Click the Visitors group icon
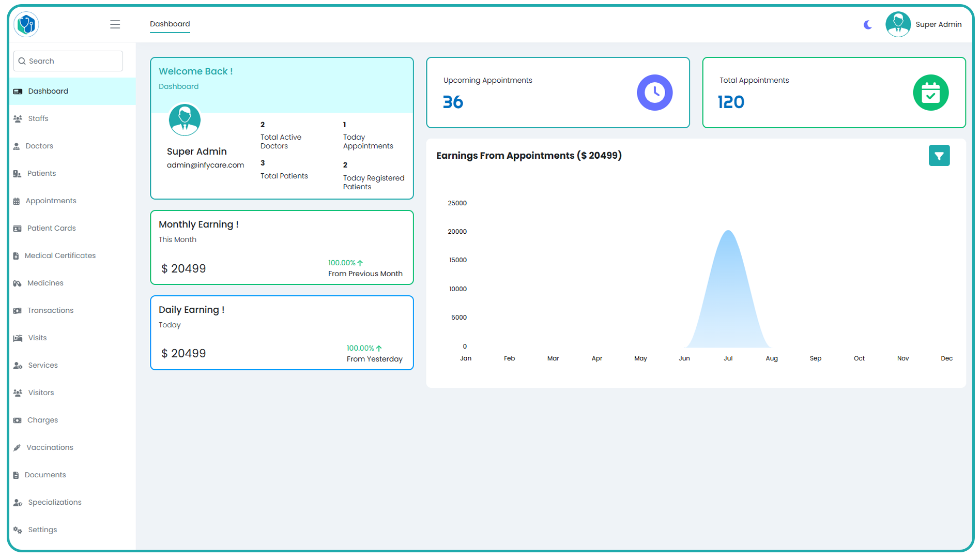The image size is (980, 558). pyautogui.click(x=18, y=393)
